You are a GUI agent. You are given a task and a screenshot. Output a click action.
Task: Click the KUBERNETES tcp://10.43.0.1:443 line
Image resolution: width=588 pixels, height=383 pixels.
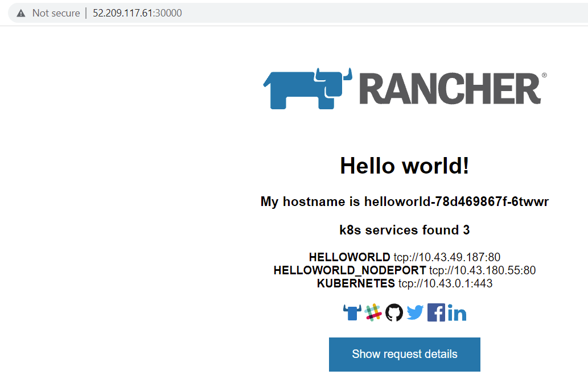[405, 283]
